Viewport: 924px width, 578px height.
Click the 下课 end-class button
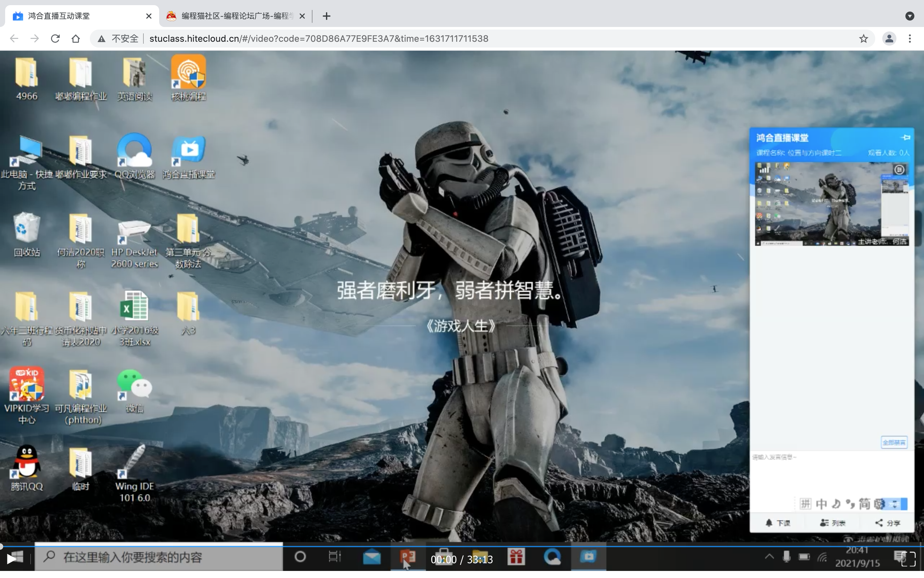pos(778,523)
